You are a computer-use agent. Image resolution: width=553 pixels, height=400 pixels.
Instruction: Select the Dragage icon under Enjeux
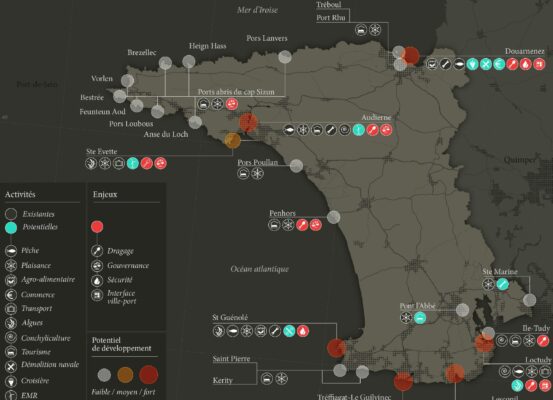pos(97,251)
